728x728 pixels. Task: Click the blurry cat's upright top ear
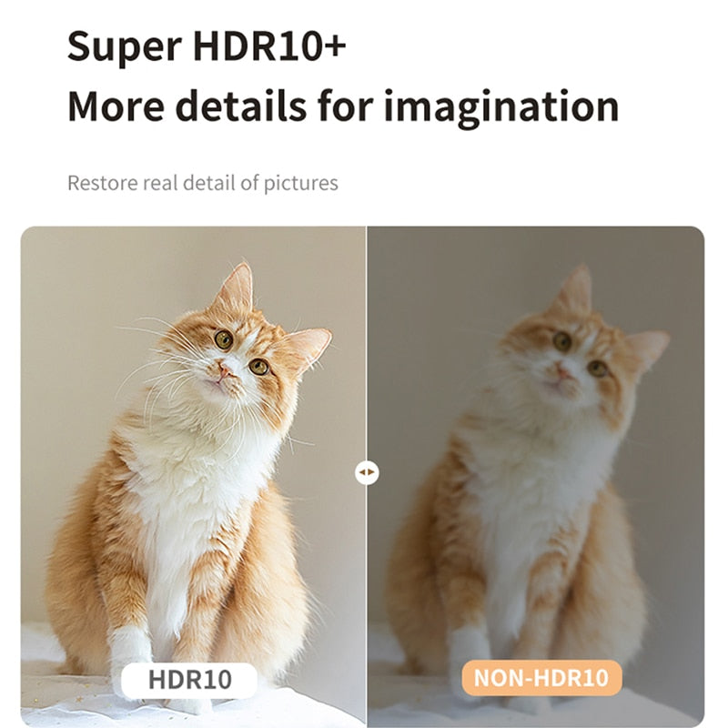tap(575, 287)
